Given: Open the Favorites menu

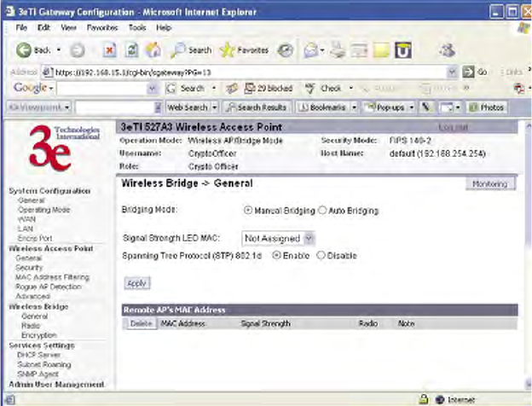Looking at the screenshot, I should (102, 28).
